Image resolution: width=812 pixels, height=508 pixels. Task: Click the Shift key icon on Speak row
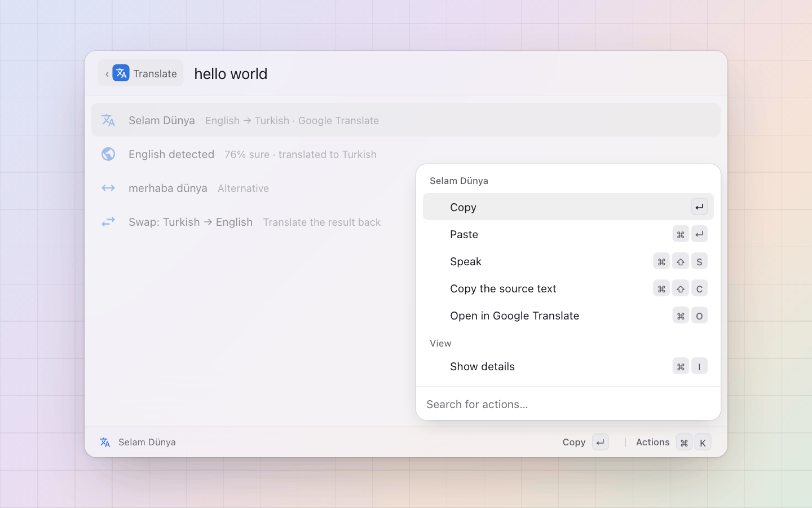[x=681, y=261]
